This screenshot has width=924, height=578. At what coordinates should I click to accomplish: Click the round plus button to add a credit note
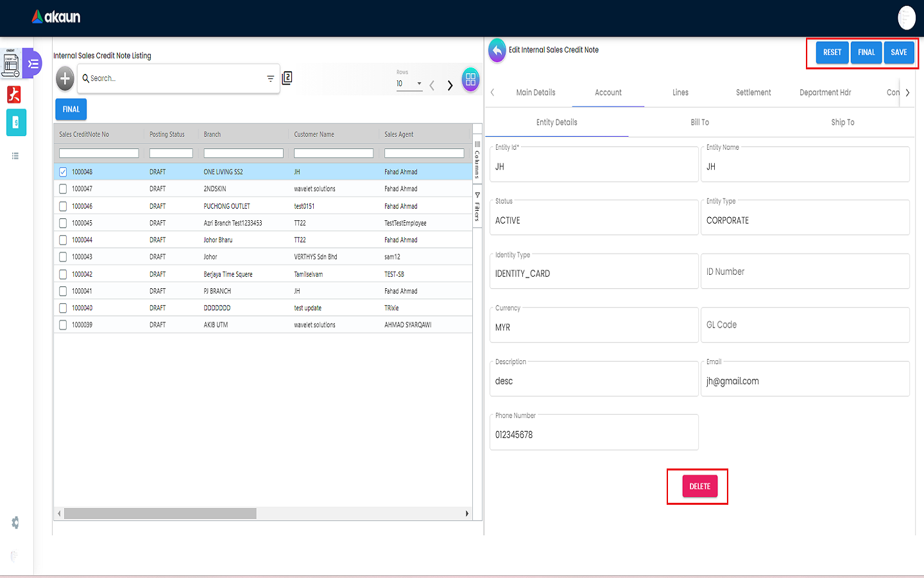point(65,79)
